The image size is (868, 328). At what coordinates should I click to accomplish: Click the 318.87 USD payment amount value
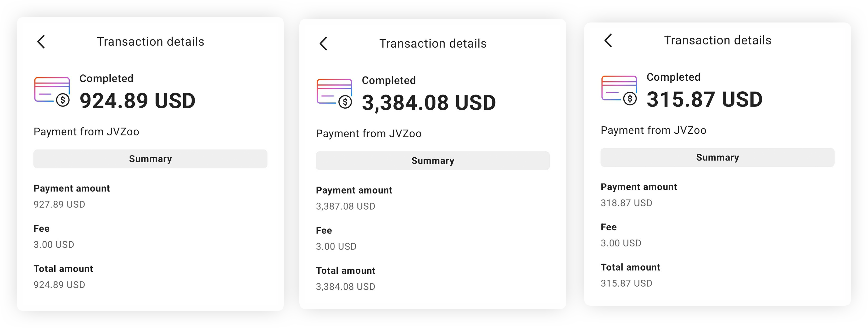626,203
